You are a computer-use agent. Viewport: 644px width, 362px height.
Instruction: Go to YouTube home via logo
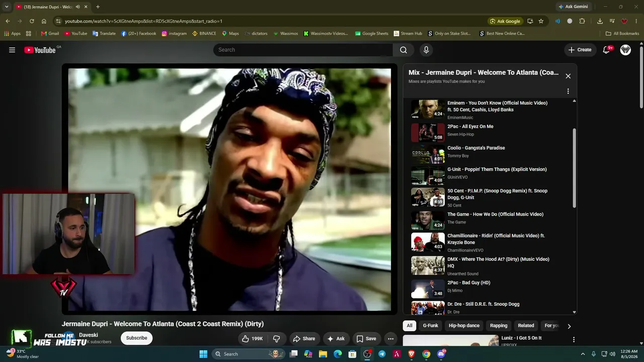pos(40,50)
